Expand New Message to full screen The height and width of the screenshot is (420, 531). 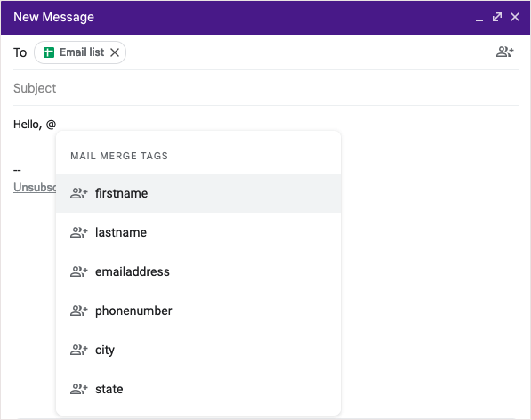coord(497,17)
